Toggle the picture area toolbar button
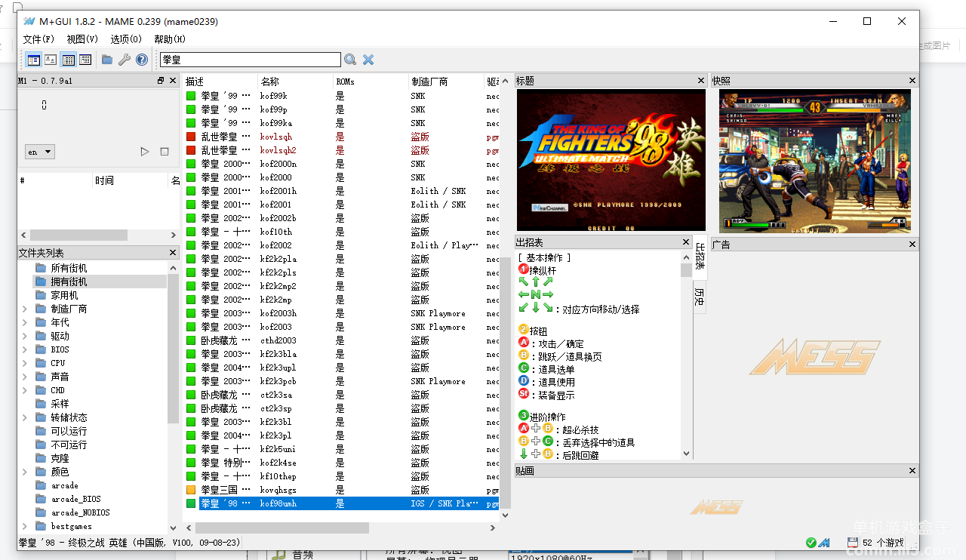This screenshot has height=560, width=966. [x=51, y=60]
